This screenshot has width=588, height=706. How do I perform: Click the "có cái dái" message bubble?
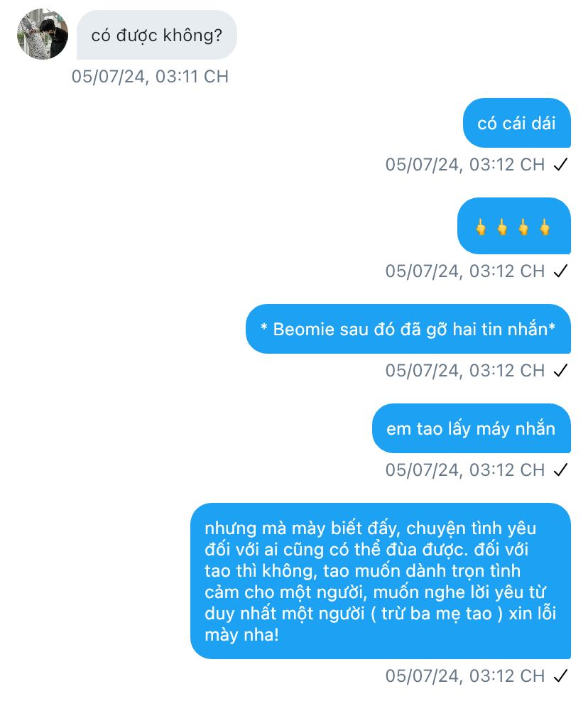click(517, 123)
